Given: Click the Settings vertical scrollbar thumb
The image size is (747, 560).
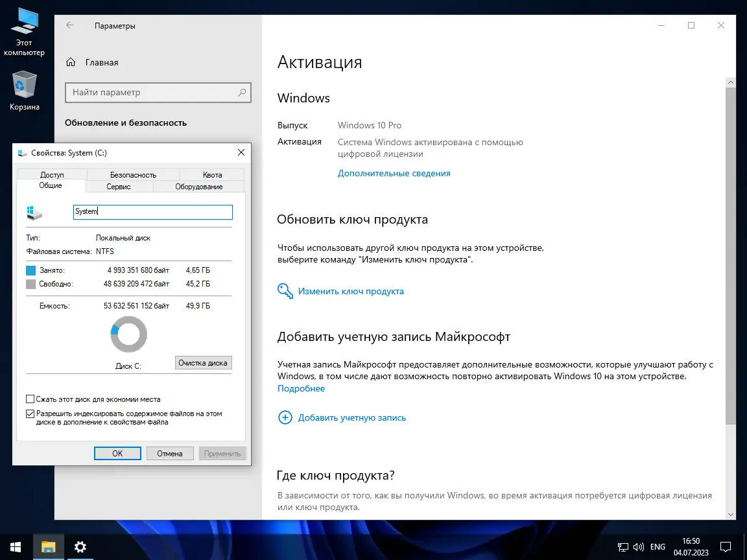Looking at the screenshot, I should (730, 255).
